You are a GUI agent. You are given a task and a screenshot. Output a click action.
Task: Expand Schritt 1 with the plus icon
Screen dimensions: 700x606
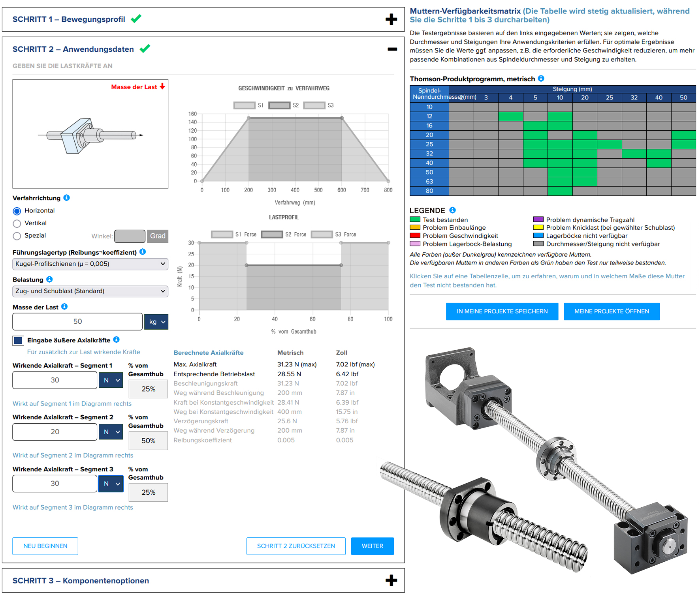391,19
